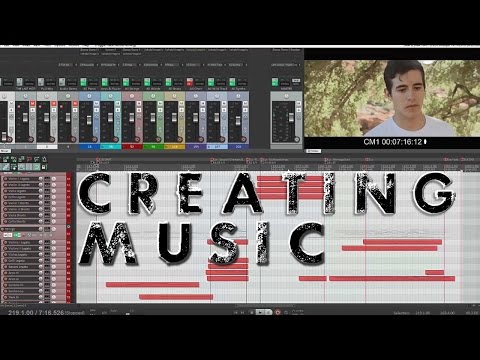Screen dimensions: 480x360
Task: Click timecode CM1 00:07:16:12 in video window
Action: (x=393, y=142)
